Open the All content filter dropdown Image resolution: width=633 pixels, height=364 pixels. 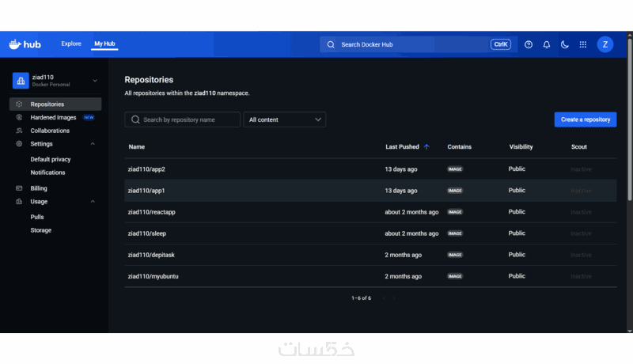pos(285,119)
